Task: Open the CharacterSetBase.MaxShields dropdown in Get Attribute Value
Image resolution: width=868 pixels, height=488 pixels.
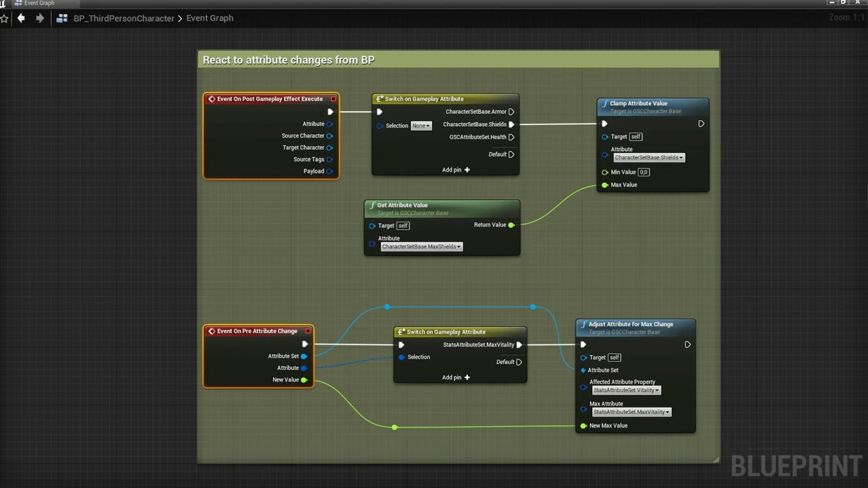Action: tap(420, 246)
